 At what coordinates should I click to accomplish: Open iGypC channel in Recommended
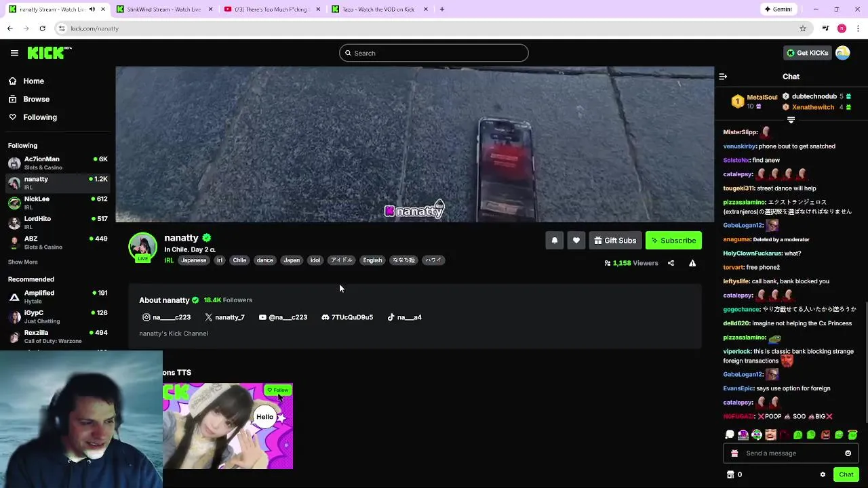pos(58,317)
